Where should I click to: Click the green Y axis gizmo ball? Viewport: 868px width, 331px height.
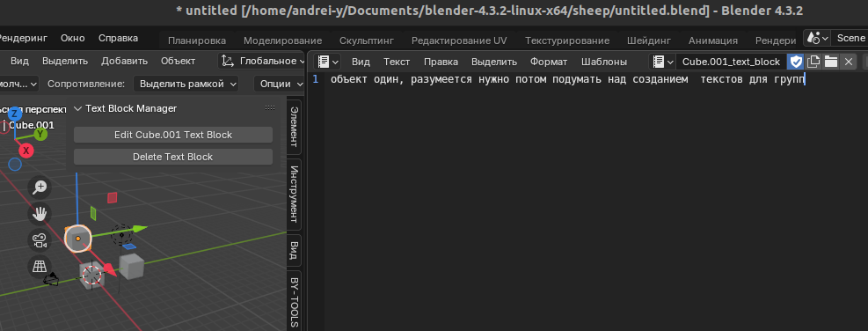pyautogui.click(x=40, y=134)
